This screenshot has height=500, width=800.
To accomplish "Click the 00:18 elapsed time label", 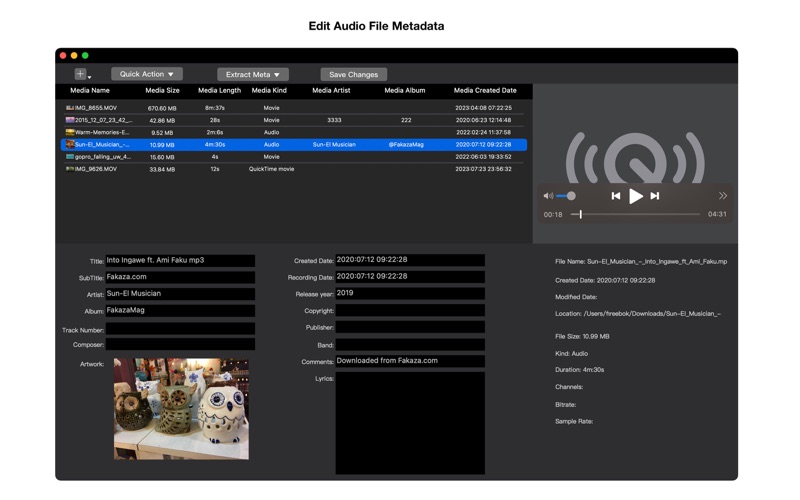I will 553,215.
